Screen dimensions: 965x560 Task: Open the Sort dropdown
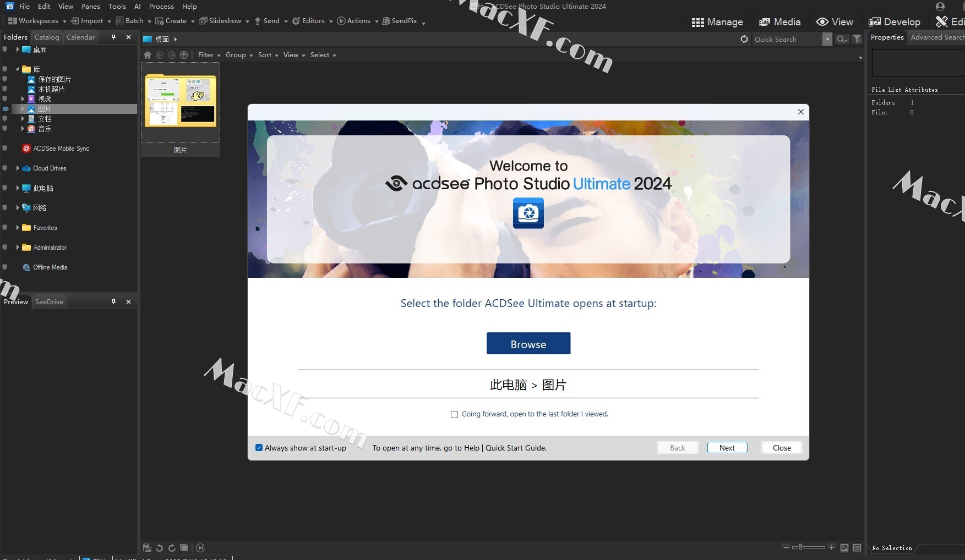(x=268, y=55)
